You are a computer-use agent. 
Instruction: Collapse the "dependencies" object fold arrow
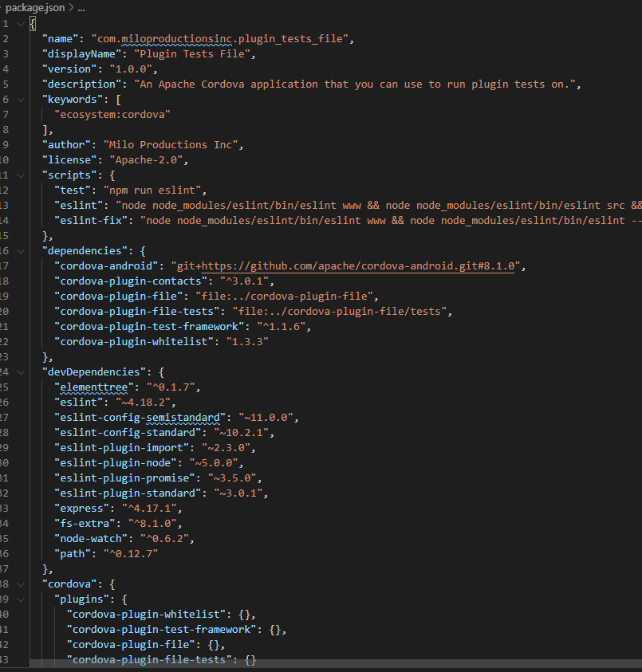click(20, 251)
